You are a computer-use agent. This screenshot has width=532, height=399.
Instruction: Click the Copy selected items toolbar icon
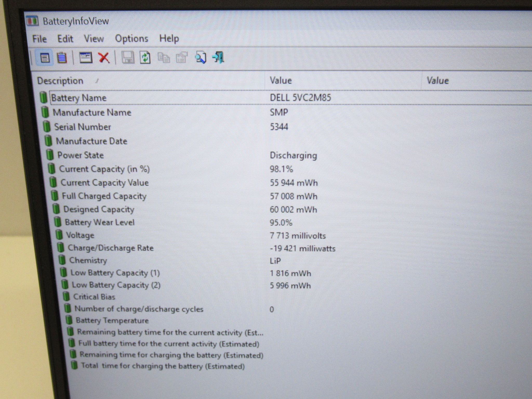(x=164, y=58)
